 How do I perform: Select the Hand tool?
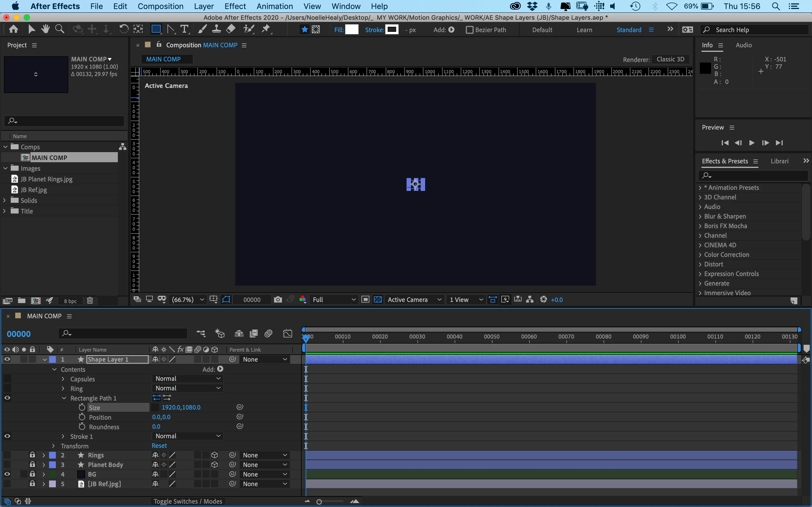(x=45, y=30)
